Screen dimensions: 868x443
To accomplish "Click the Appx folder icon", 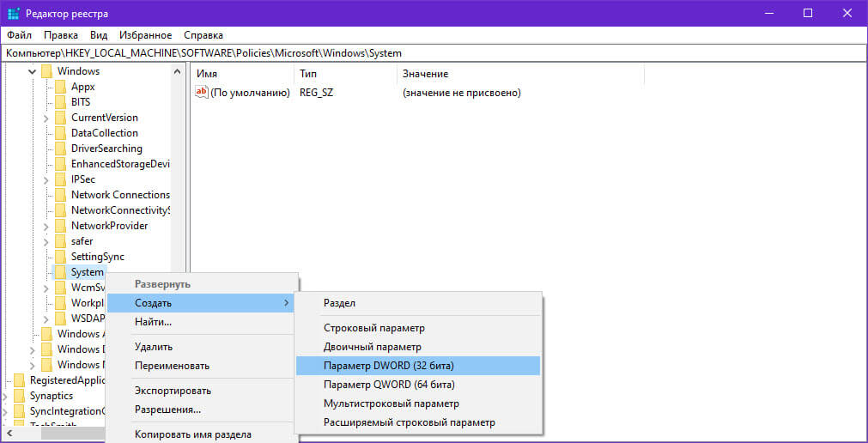I will pos(60,87).
